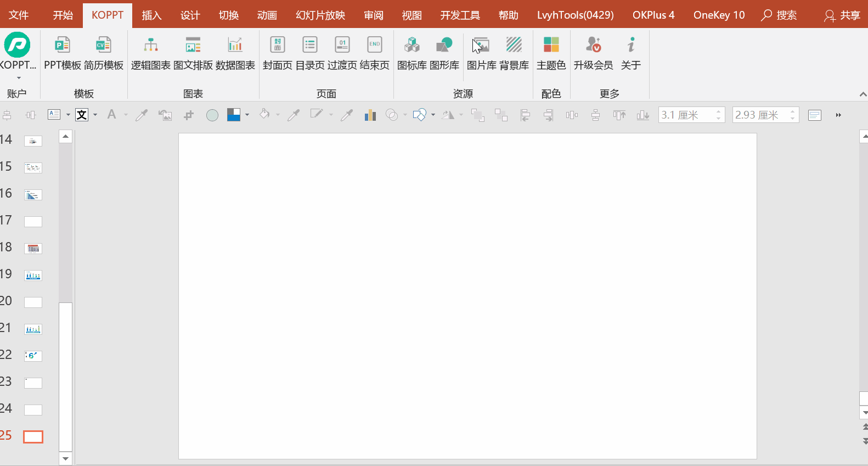Switch to the 开发工具 tab
Image resolution: width=868 pixels, height=466 pixels.
[x=460, y=15]
